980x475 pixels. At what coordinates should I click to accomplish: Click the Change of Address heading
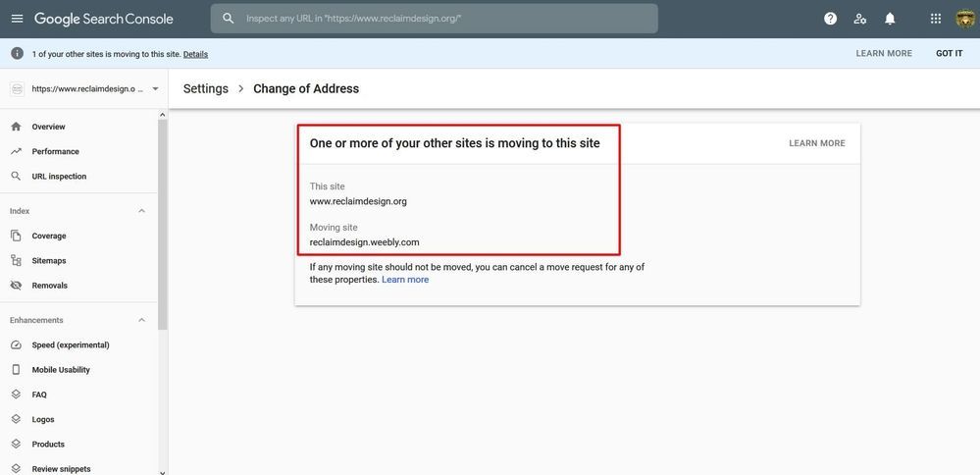(x=306, y=88)
